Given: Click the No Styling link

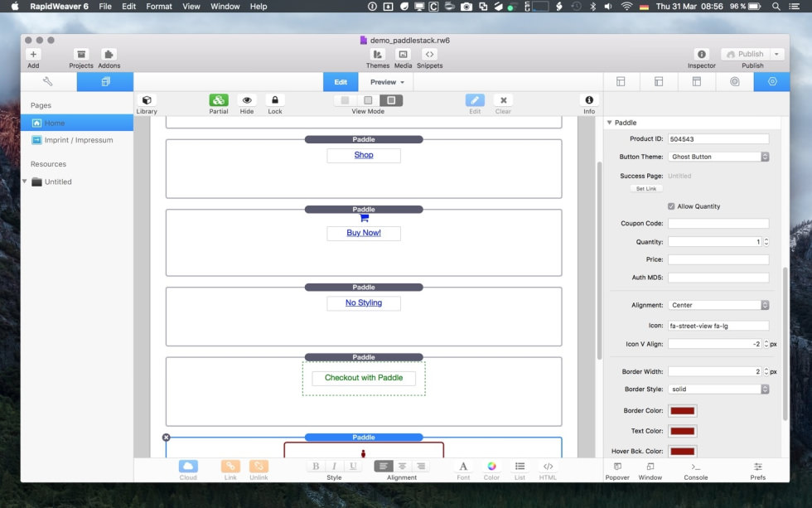Looking at the screenshot, I should coord(364,303).
